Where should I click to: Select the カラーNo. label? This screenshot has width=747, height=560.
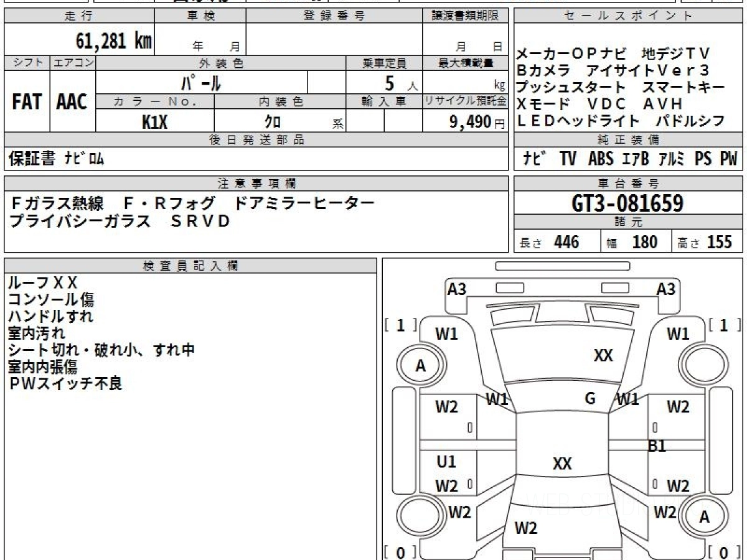click(155, 101)
